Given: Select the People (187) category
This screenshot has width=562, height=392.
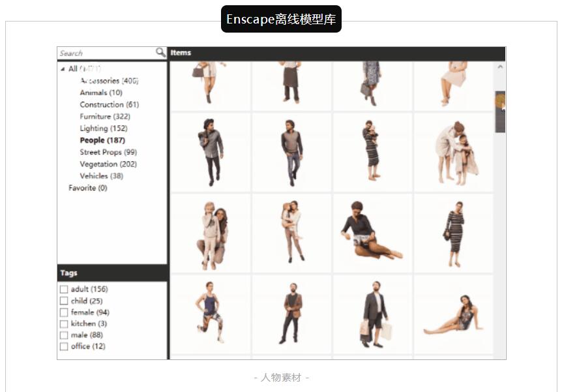Looking at the screenshot, I should tap(102, 140).
